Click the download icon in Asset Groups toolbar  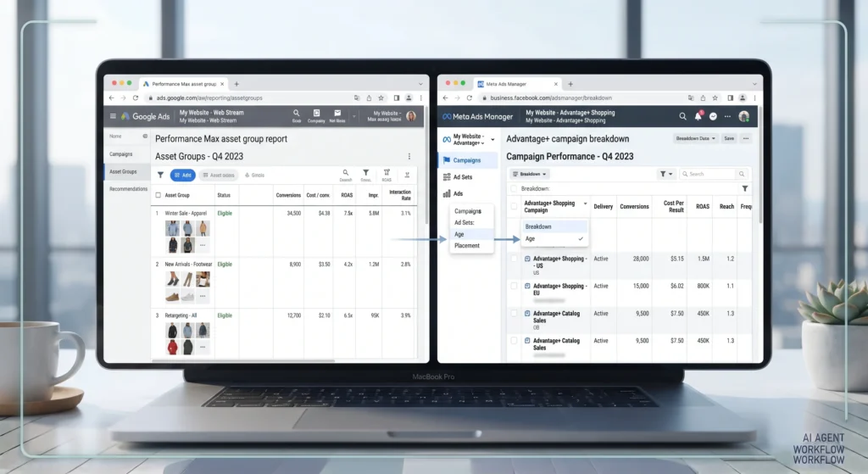tap(407, 175)
